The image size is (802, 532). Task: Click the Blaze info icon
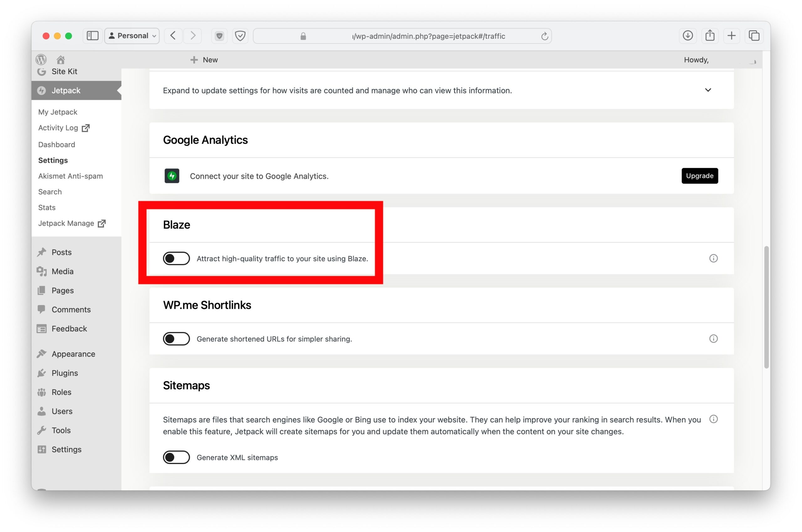tap(713, 259)
